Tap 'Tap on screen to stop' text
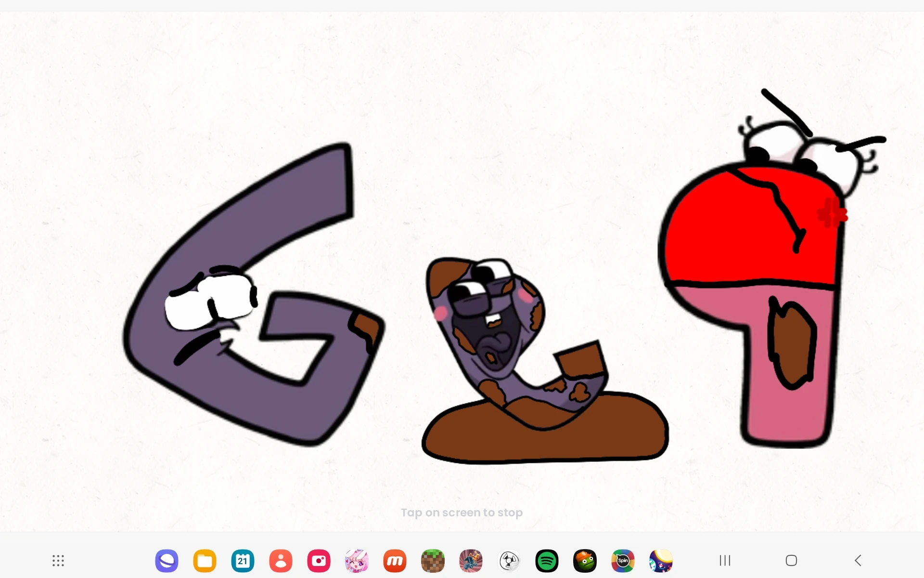 pyautogui.click(x=462, y=512)
